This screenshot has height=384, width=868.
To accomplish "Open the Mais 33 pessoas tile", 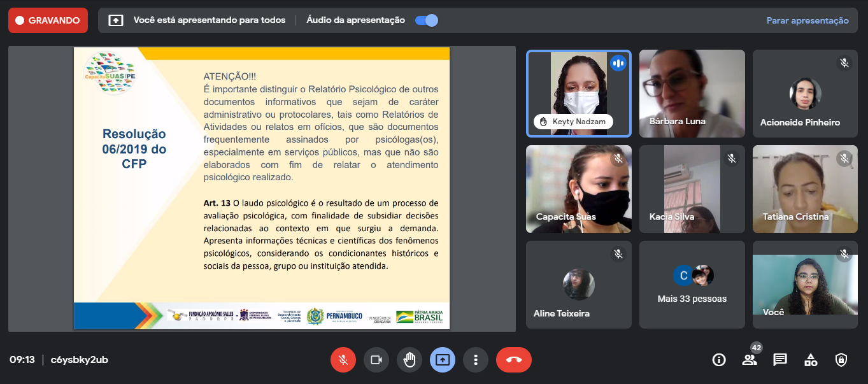I will coord(692,284).
